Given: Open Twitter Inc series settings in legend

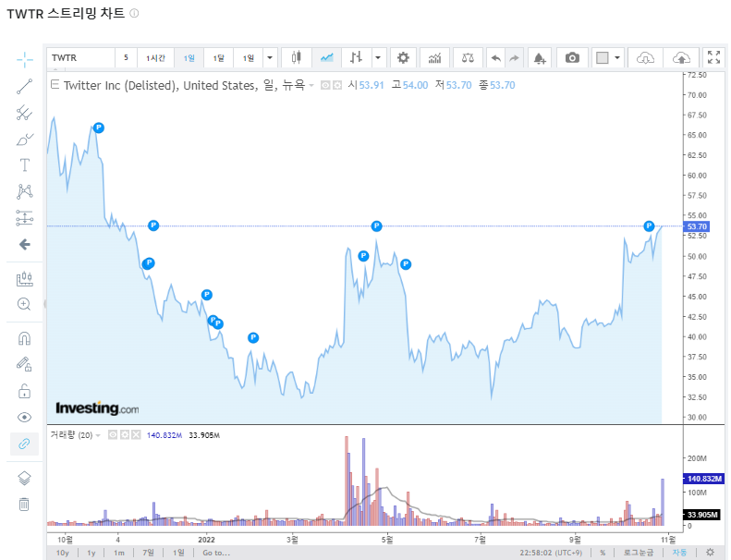Looking at the screenshot, I should [x=337, y=85].
